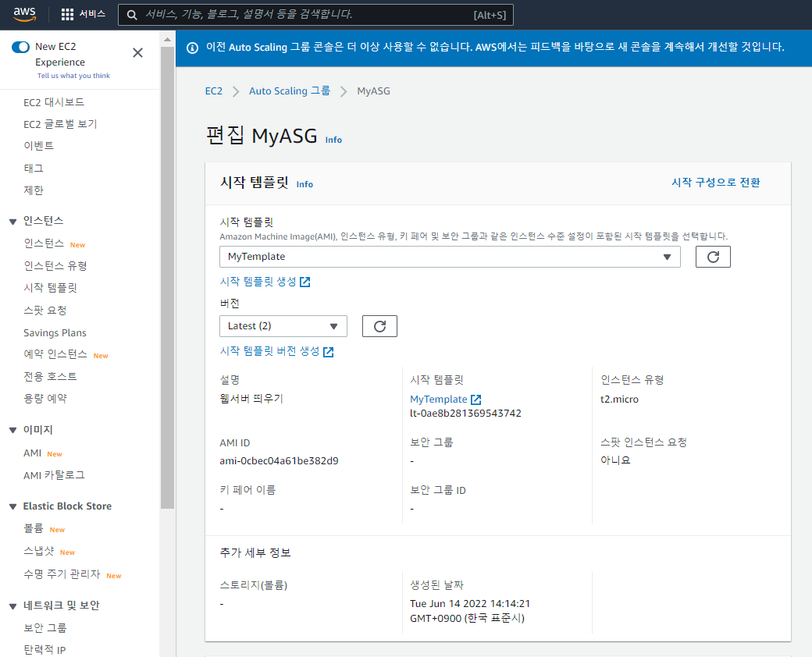Click external link icon next to MyTemplate
The image size is (812, 657).
pos(476,400)
